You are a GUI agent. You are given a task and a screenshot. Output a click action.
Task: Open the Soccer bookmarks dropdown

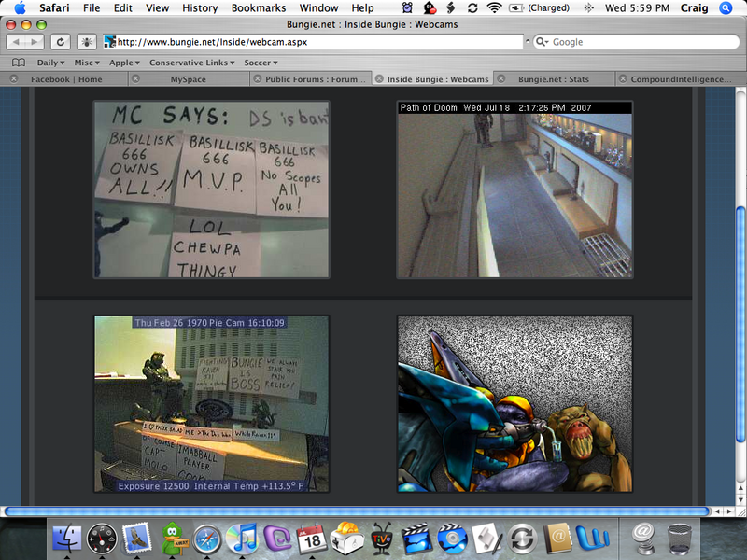(264, 63)
